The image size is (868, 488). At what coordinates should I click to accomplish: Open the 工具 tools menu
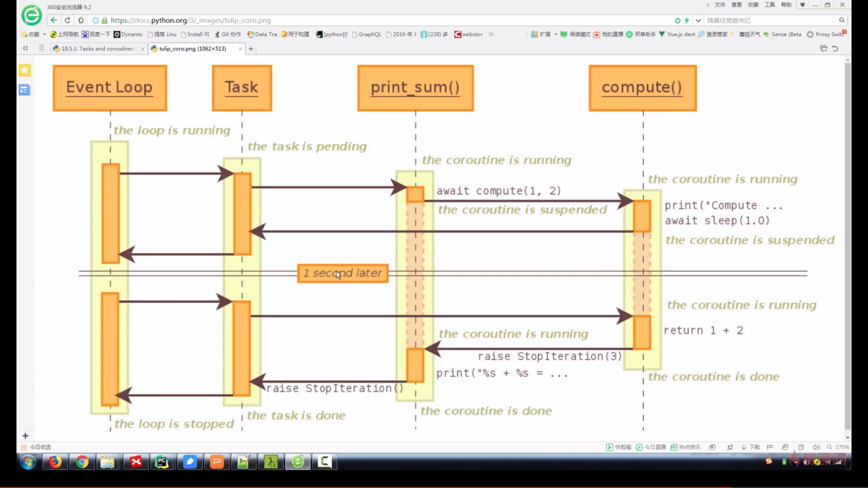tap(770, 5)
